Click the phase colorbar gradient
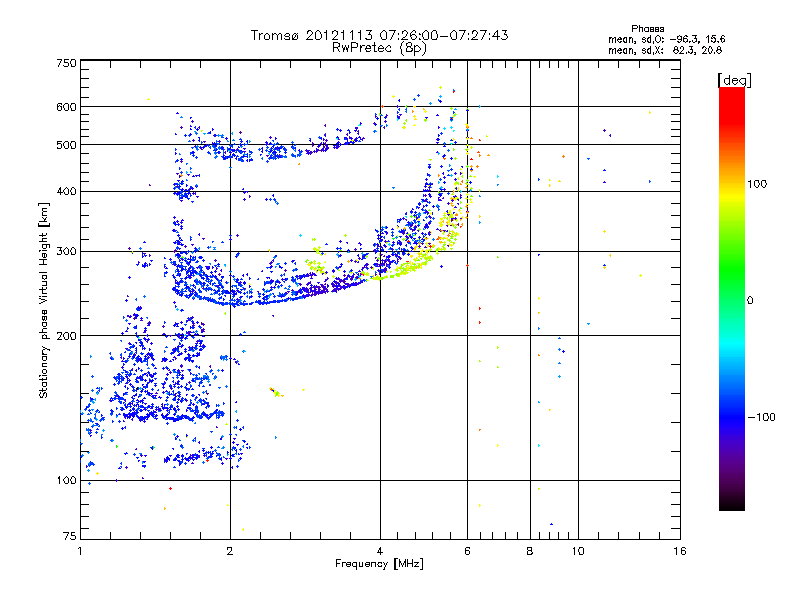 click(x=732, y=298)
